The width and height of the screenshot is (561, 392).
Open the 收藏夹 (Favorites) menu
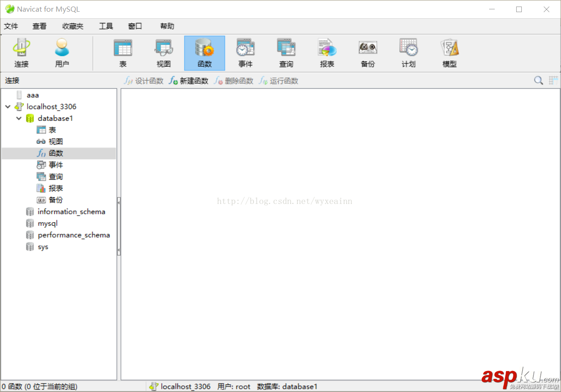[x=73, y=26]
